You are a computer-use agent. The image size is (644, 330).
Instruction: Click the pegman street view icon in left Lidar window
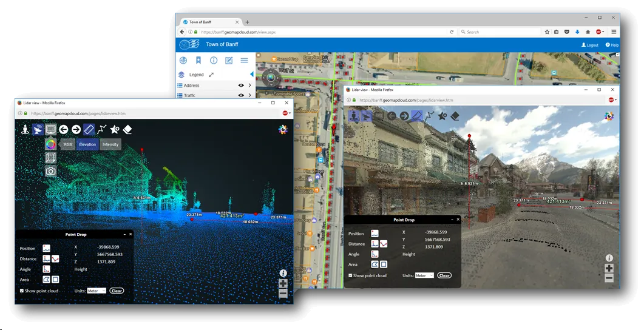[25, 130]
